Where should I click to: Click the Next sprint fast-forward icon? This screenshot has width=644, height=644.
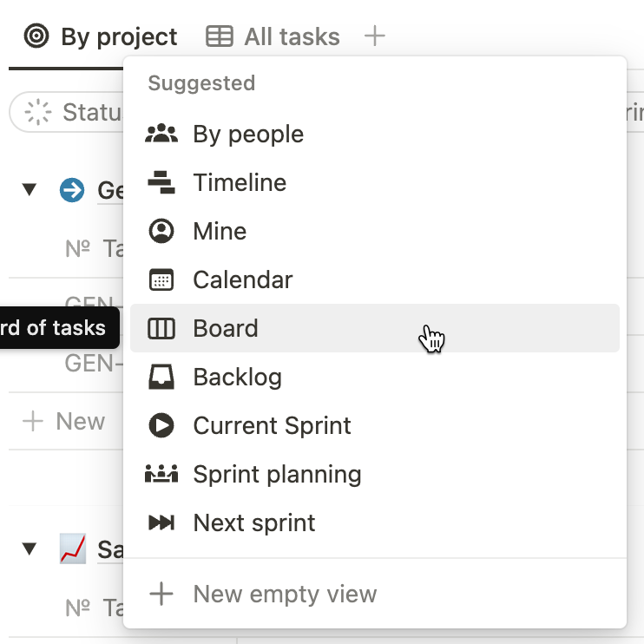[x=161, y=522]
